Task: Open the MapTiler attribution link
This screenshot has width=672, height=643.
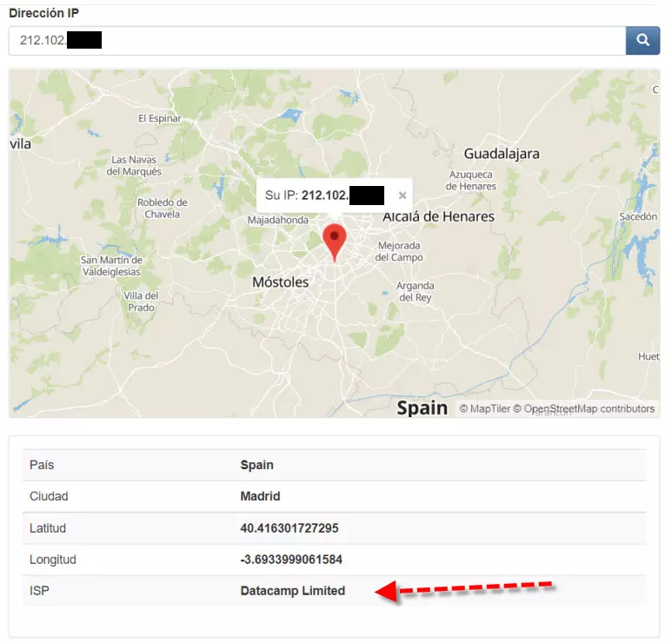Action: 489,408
